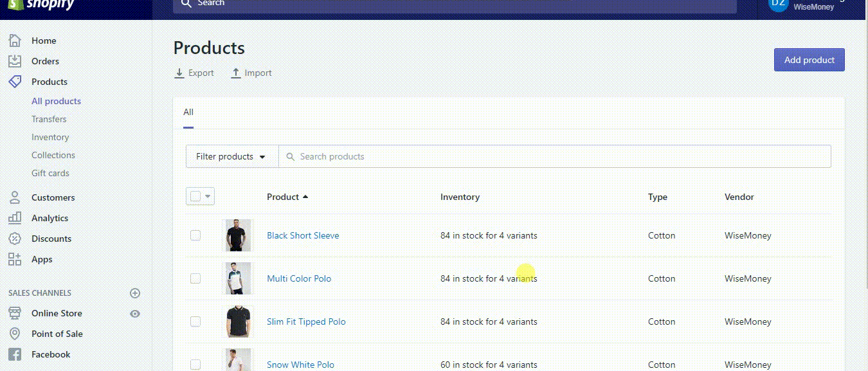Click the Inventory column header
868x371 pixels.
click(x=460, y=197)
